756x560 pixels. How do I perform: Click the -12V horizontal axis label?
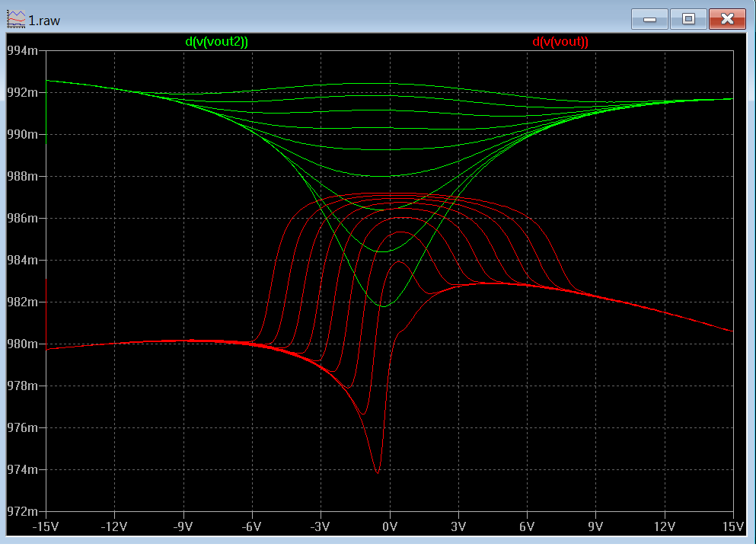(114, 526)
